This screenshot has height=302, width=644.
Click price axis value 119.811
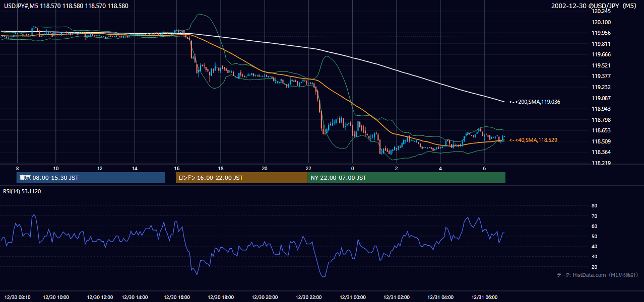pyautogui.click(x=602, y=44)
